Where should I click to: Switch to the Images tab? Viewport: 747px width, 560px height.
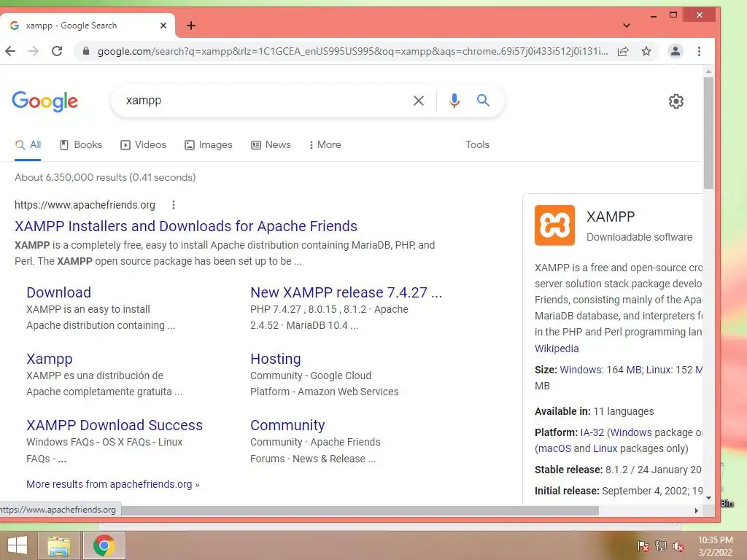(x=209, y=145)
